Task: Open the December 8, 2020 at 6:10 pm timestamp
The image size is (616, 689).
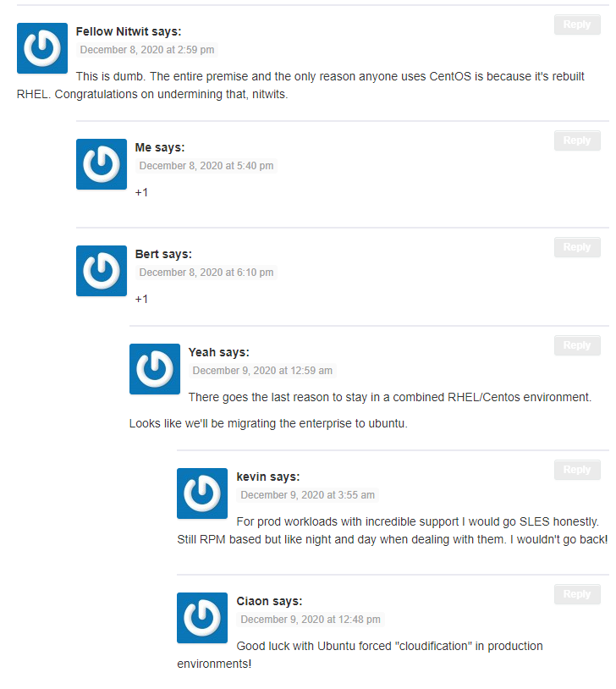Action: pyautogui.click(x=206, y=273)
